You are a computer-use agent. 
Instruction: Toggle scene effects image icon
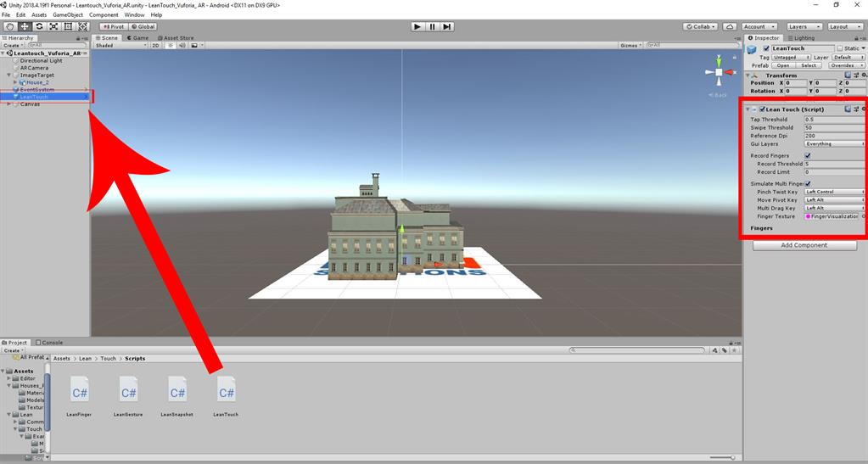coord(194,46)
